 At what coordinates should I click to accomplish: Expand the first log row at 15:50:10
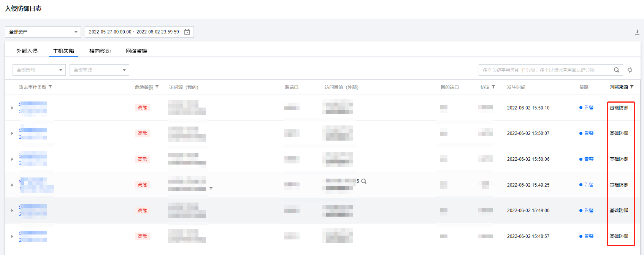pos(12,108)
